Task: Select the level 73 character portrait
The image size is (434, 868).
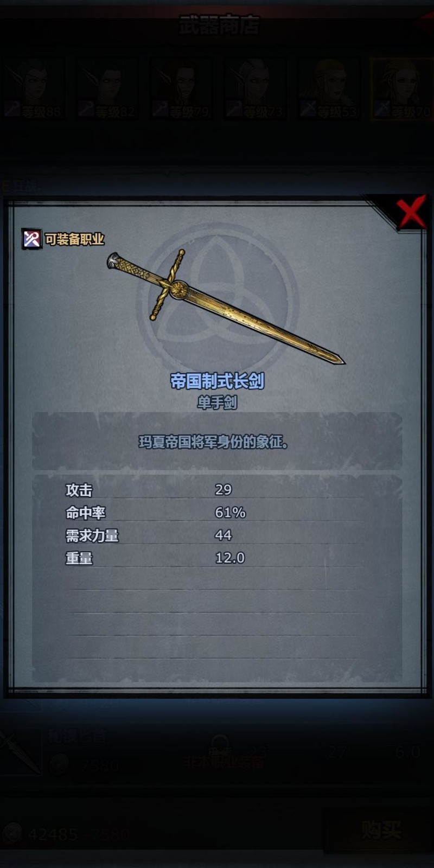Action: [255, 88]
